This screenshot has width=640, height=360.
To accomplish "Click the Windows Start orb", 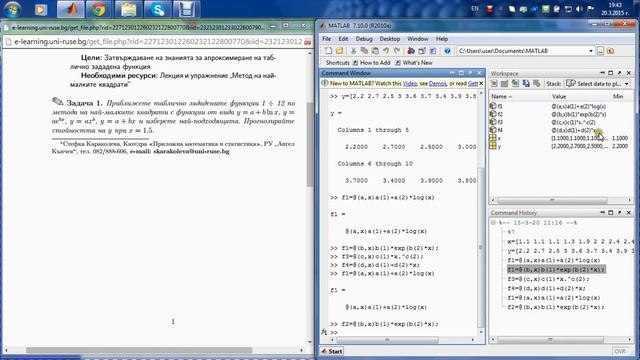I will pos(12,9).
